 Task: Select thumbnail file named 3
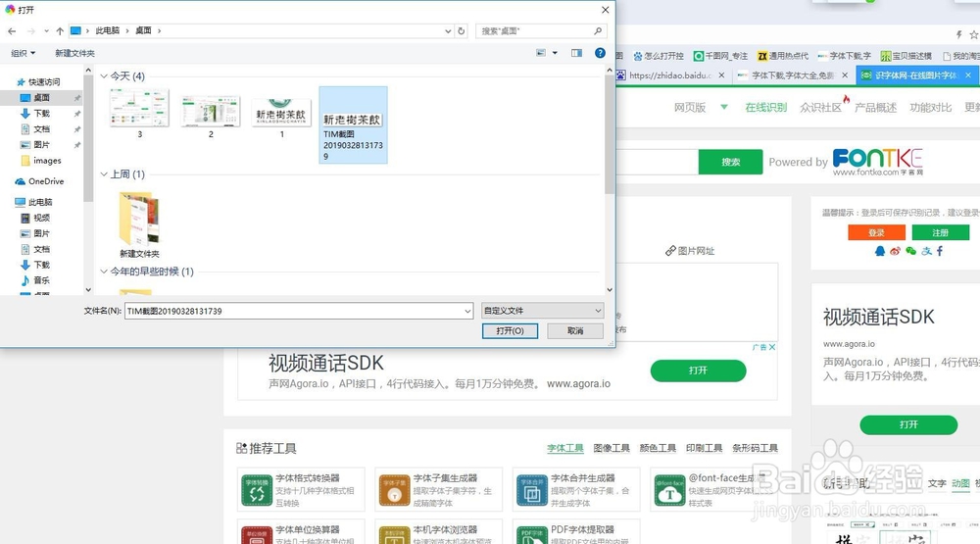139,113
